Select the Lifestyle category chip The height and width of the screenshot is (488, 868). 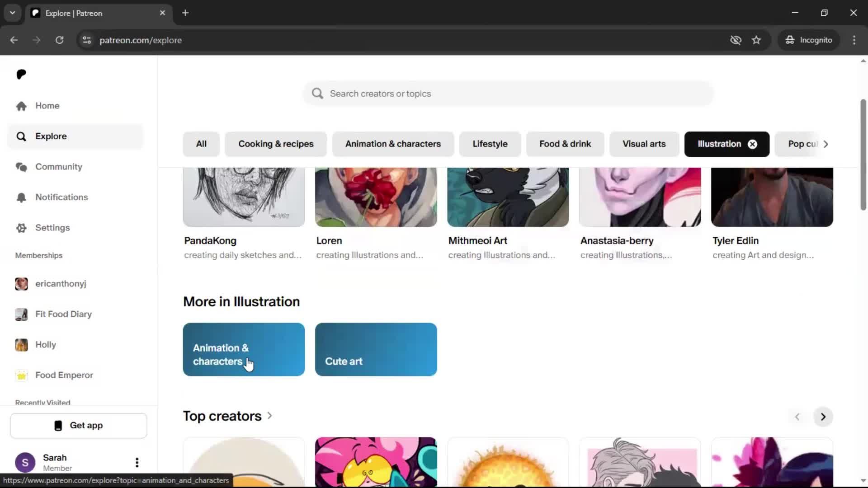click(x=490, y=144)
